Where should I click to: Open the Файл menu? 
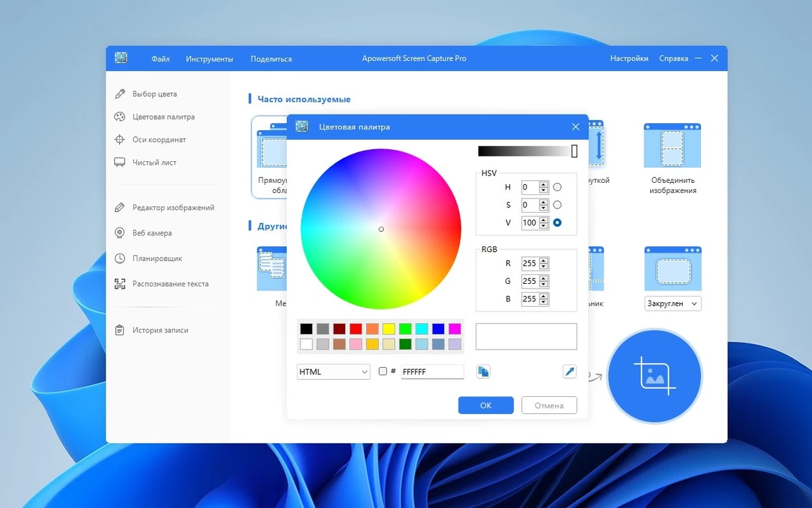pos(160,59)
